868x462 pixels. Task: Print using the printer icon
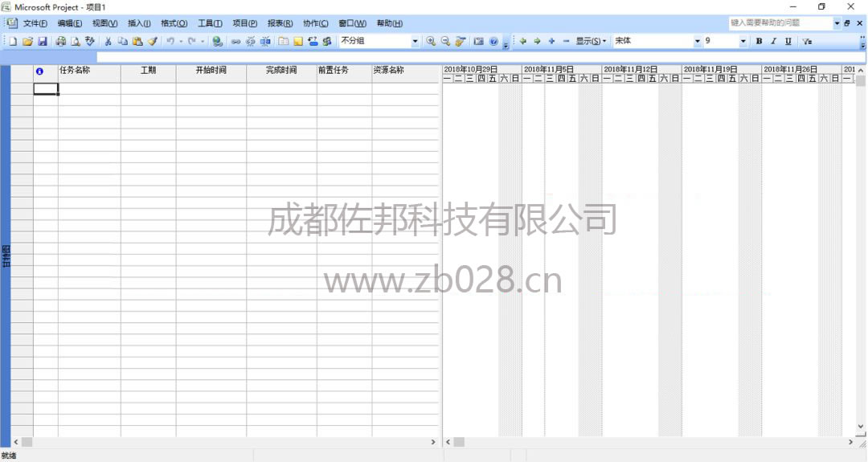61,42
